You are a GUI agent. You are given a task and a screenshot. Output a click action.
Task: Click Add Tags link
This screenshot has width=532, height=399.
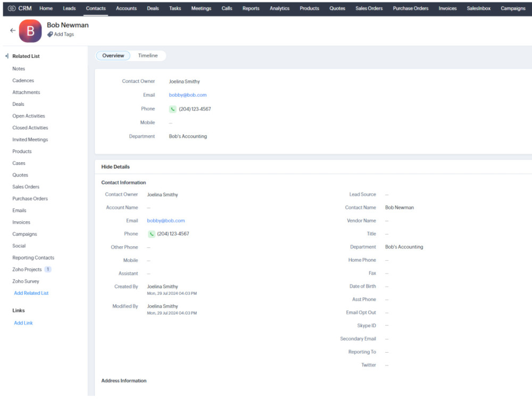coord(64,34)
